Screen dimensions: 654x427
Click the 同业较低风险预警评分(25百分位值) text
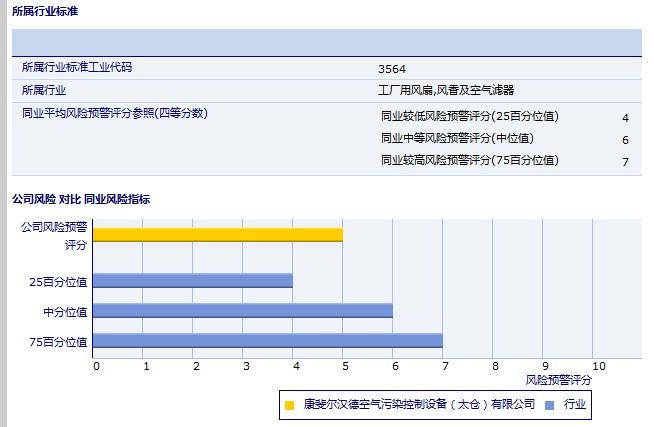point(469,116)
